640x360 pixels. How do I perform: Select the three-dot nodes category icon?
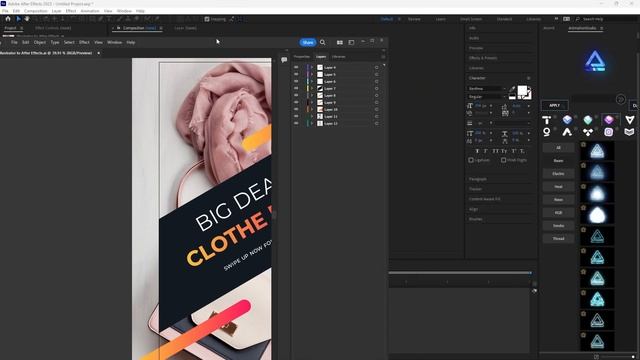click(x=588, y=132)
